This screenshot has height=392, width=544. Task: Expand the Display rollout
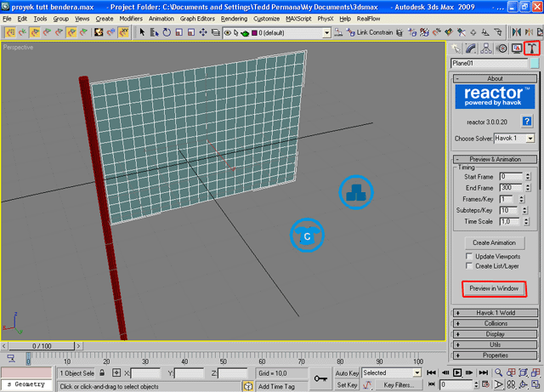point(496,334)
